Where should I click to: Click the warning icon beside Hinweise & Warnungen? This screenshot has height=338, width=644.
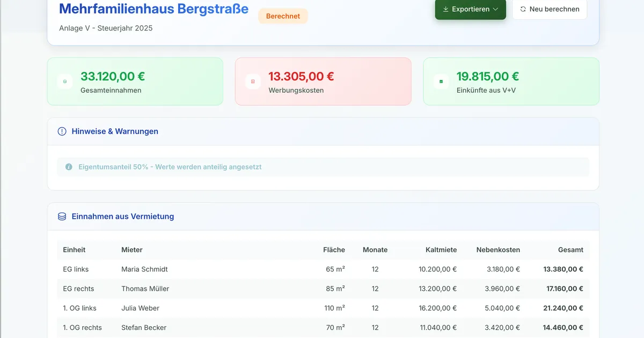(62, 131)
